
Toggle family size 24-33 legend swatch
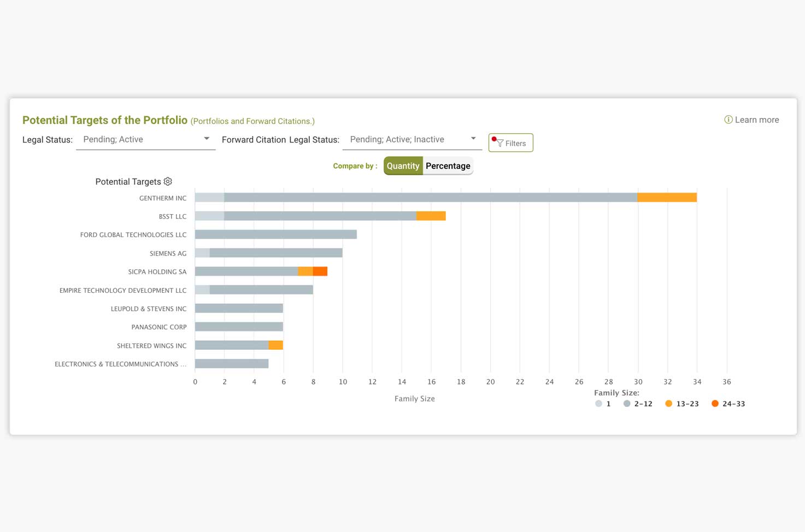[x=715, y=404]
